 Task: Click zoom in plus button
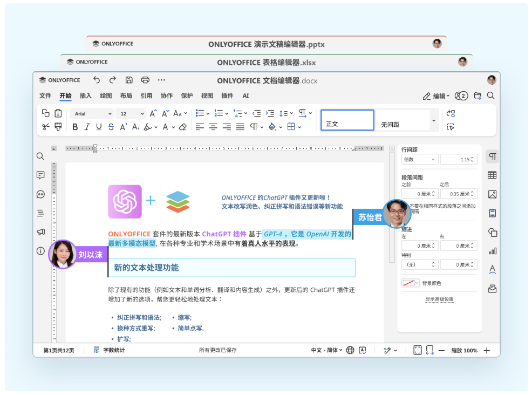(x=487, y=350)
